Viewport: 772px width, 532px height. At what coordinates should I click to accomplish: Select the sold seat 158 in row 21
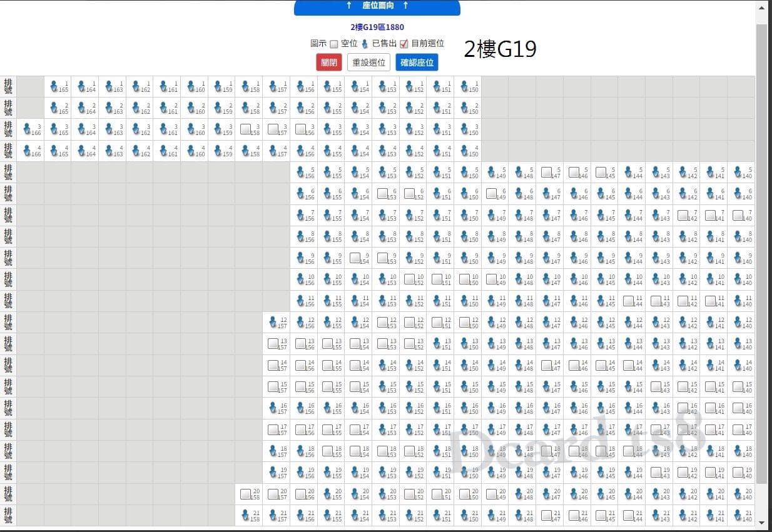(x=246, y=514)
